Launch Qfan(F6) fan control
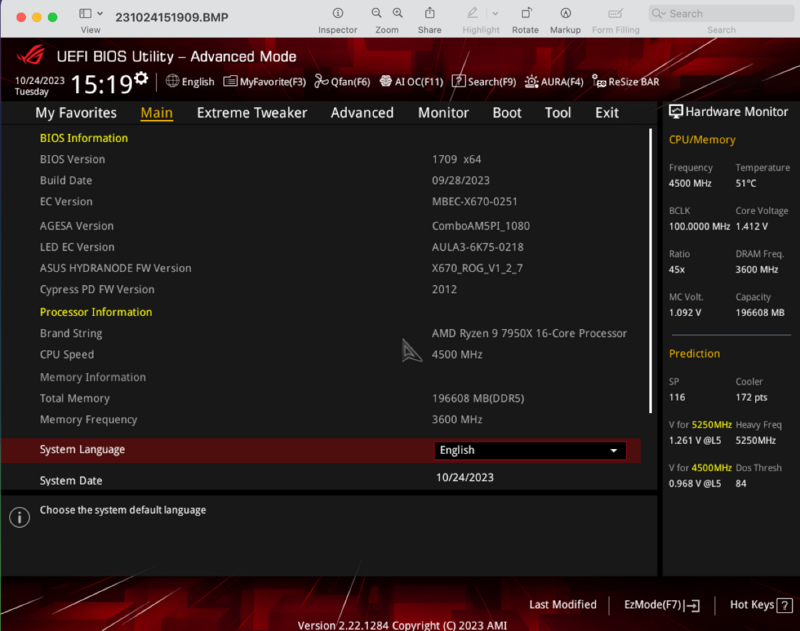 (342, 82)
